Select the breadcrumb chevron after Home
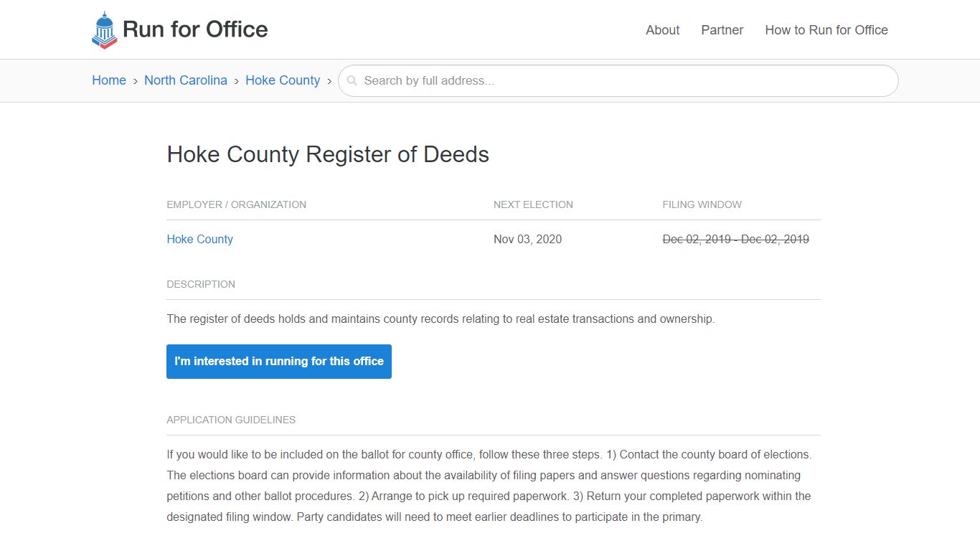This screenshot has width=980, height=551. pyautogui.click(x=134, y=81)
